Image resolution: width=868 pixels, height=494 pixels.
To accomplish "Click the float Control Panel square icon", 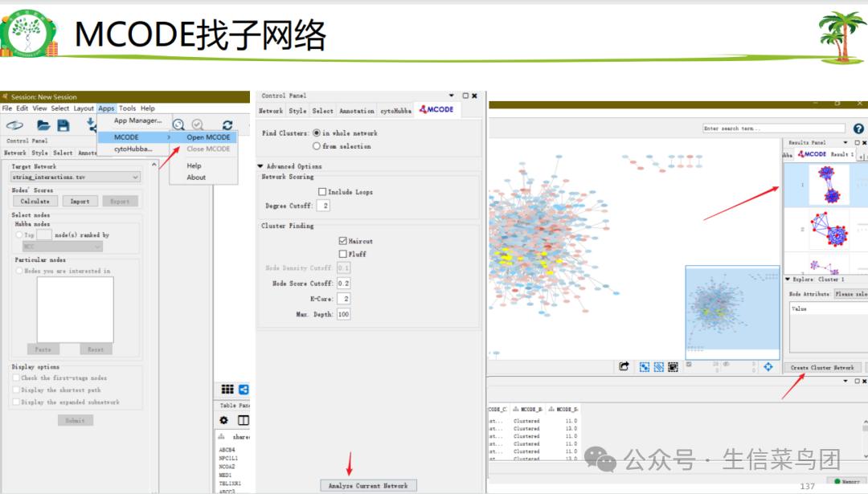I will [x=465, y=96].
